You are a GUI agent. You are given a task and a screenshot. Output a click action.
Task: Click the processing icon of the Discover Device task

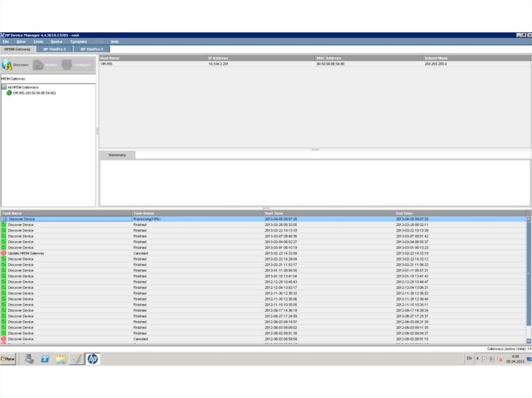4,219
